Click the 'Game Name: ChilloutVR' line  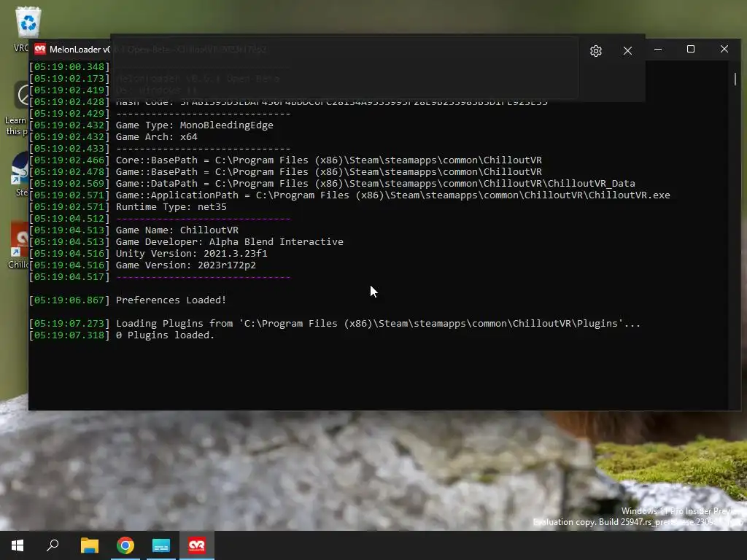177,230
